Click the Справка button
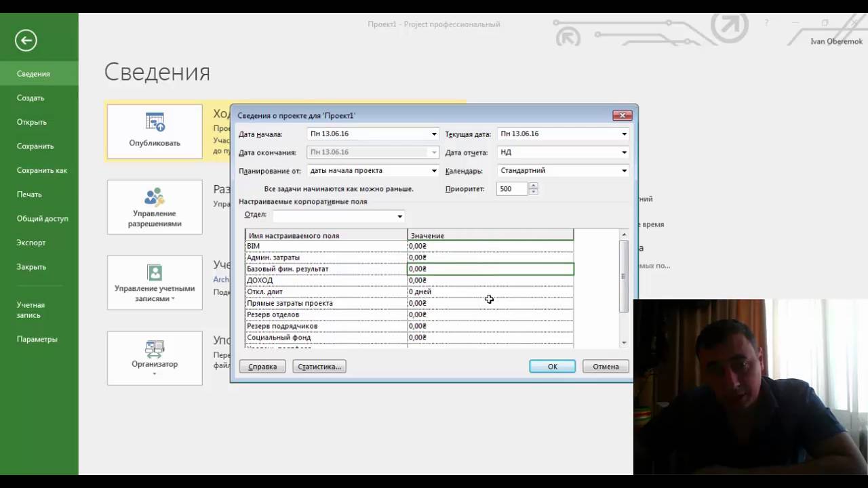Screen dimensions: 868x488 [262, 367]
